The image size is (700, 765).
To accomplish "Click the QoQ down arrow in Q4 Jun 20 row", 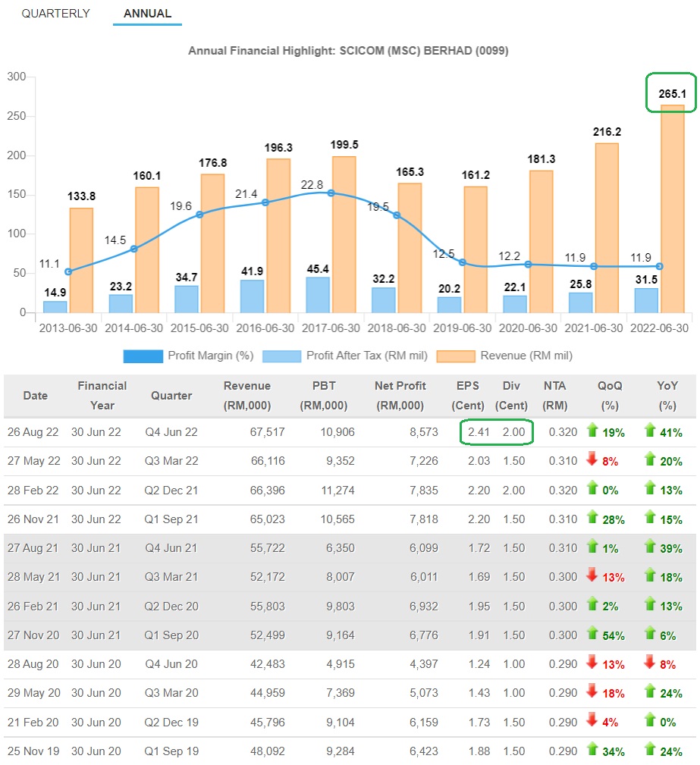I will click(592, 662).
